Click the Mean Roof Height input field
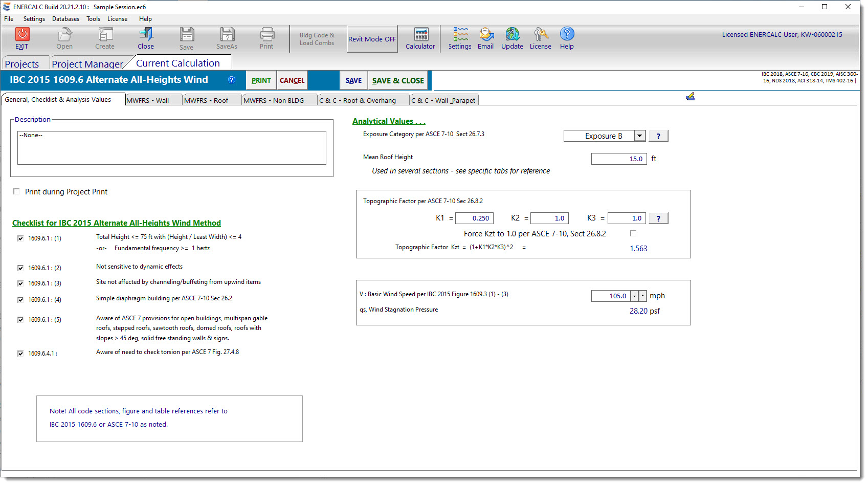Viewport: 868px width, 485px height. click(x=618, y=159)
